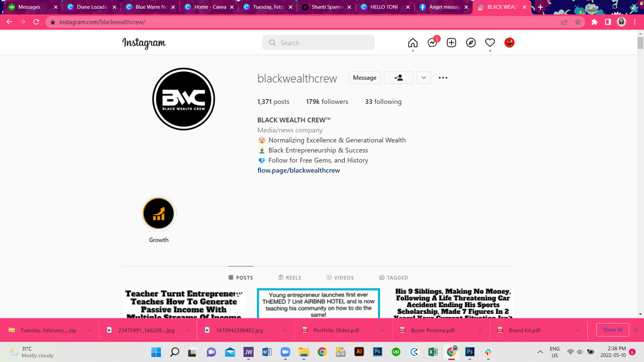Expand options for Buyer Persona.pdf download

coord(480,330)
